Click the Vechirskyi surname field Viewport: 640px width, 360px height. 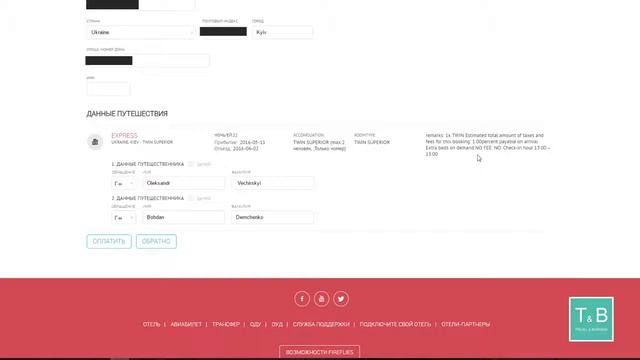[273, 183]
